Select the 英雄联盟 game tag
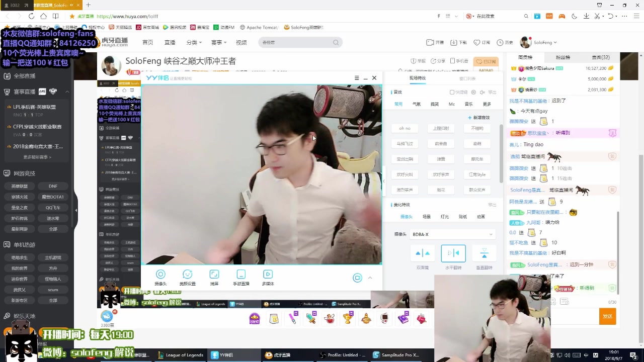Image resolution: width=644 pixels, height=362 pixels. pyautogui.click(x=20, y=186)
